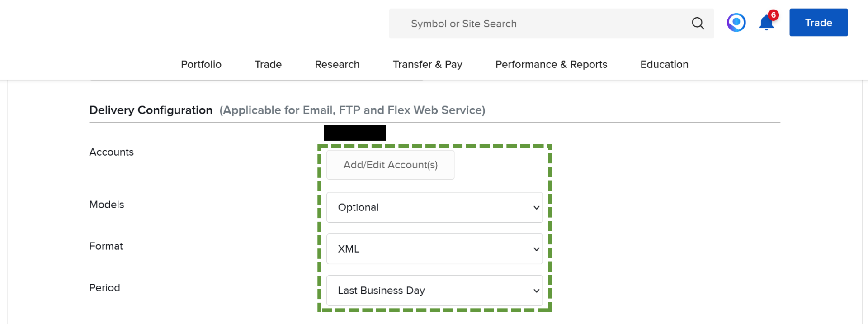
Task: Switch to the Research tab
Action: click(x=337, y=64)
